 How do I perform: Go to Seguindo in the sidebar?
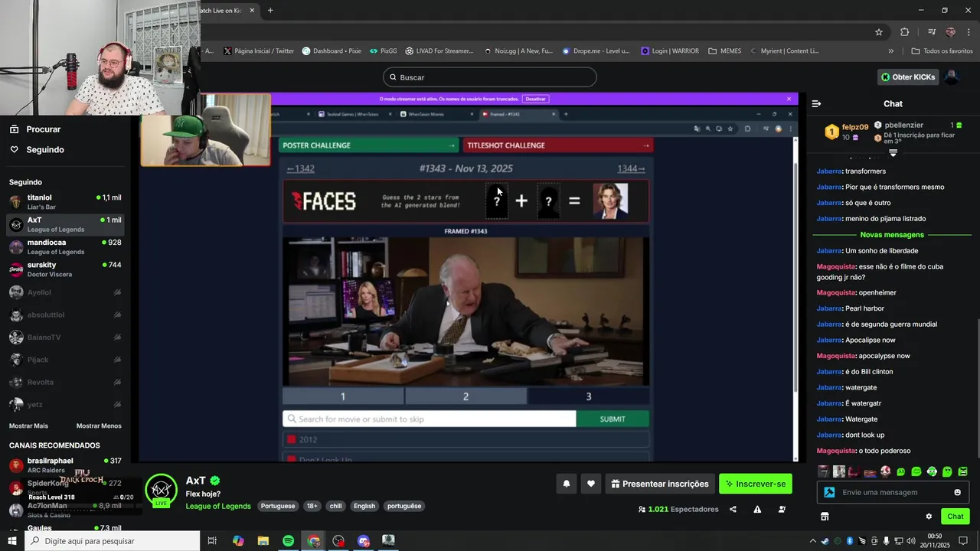[44, 149]
